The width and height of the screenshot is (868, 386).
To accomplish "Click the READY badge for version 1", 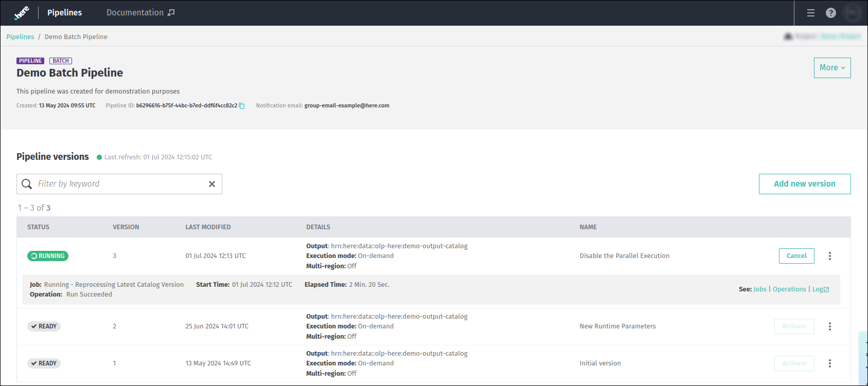I will click(x=44, y=363).
